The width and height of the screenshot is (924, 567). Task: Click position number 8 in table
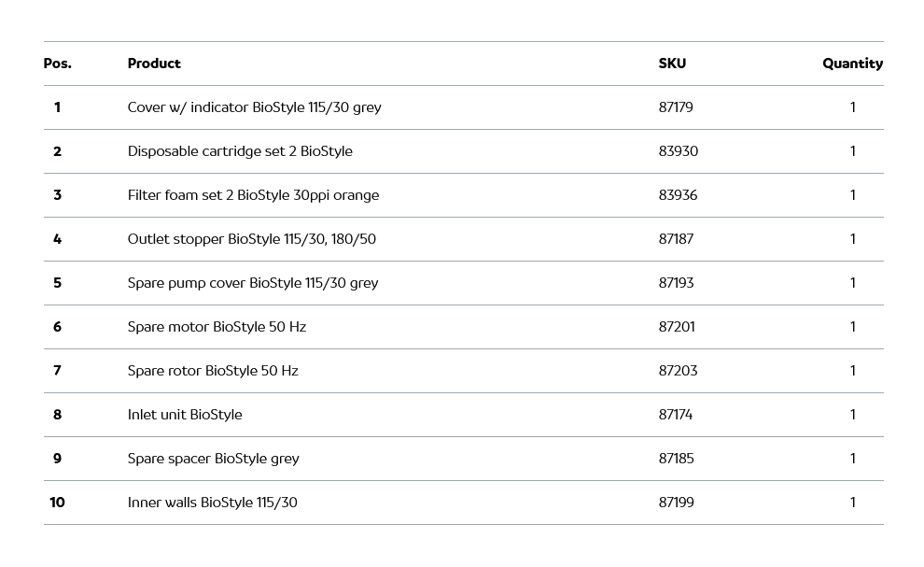coord(57,415)
